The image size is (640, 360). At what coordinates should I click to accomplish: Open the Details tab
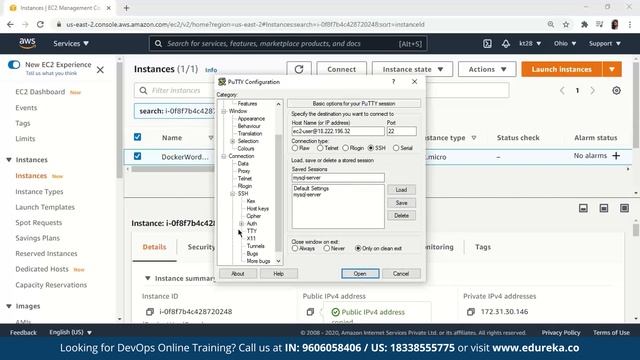[x=154, y=247]
